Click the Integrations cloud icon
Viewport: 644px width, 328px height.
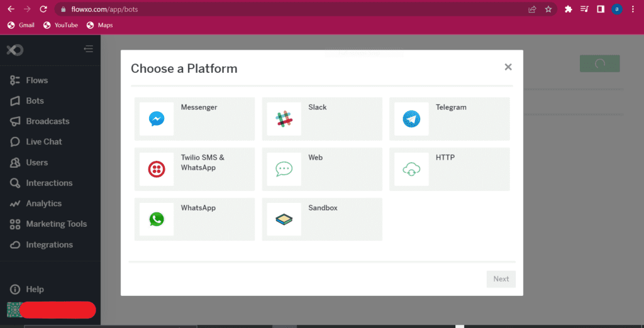point(15,245)
